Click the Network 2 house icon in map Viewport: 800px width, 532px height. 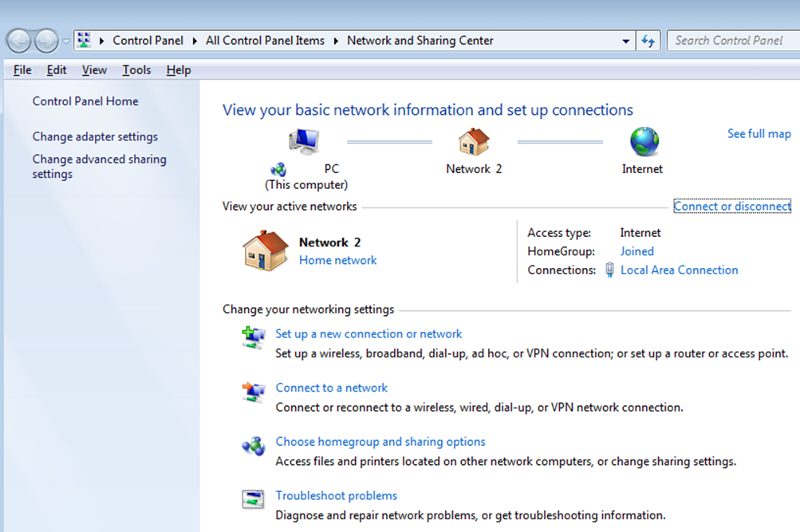click(474, 141)
